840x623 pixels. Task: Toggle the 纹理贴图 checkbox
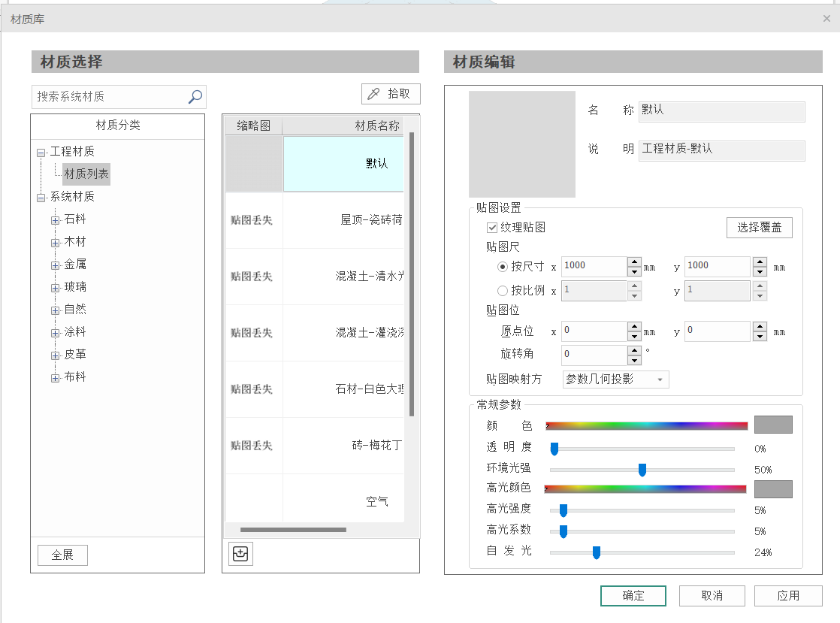click(493, 228)
